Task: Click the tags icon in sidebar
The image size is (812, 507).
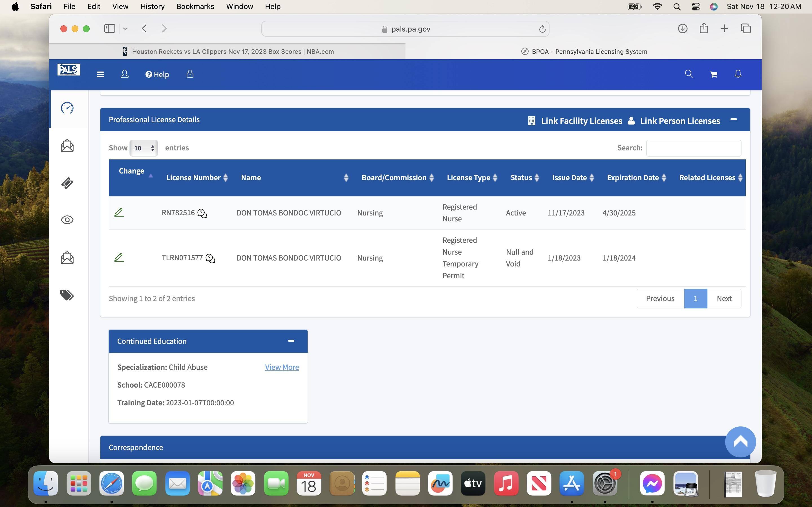Action: pyautogui.click(x=67, y=295)
